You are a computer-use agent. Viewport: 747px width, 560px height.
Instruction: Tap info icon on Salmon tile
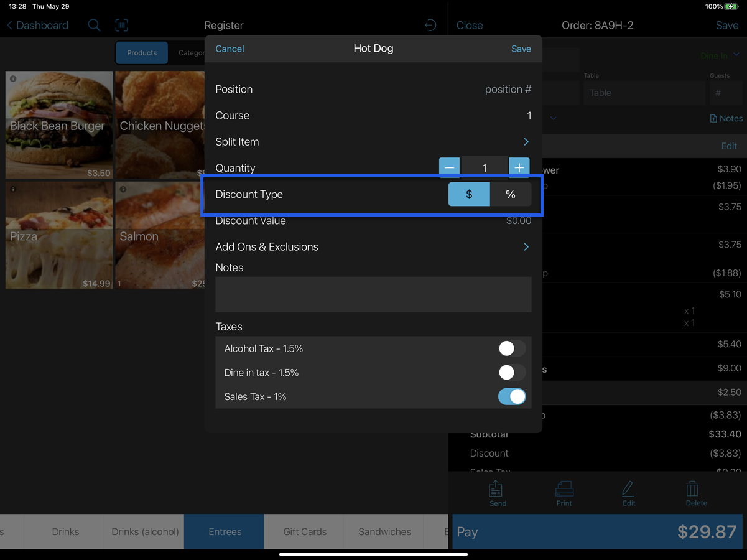pos(123,189)
